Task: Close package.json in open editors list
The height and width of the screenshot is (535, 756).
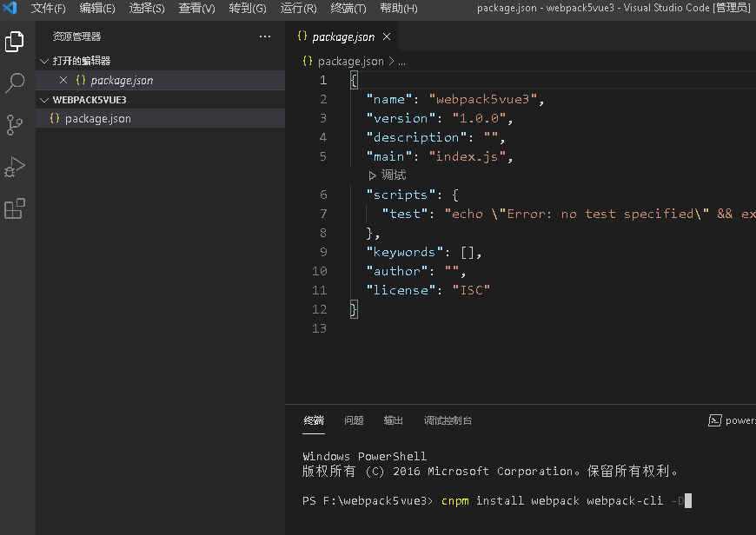Action: [63, 80]
